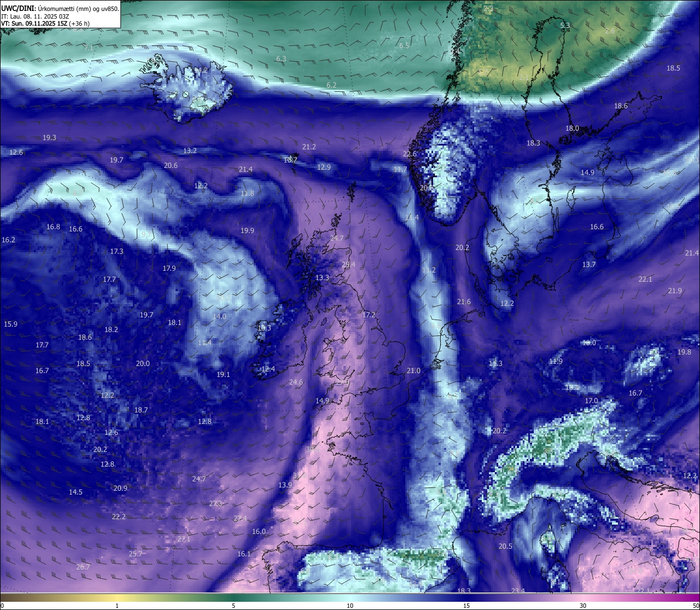Select the 12.9 map value
The width and height of the screenshot is (700, 610).
coord(324,167)
